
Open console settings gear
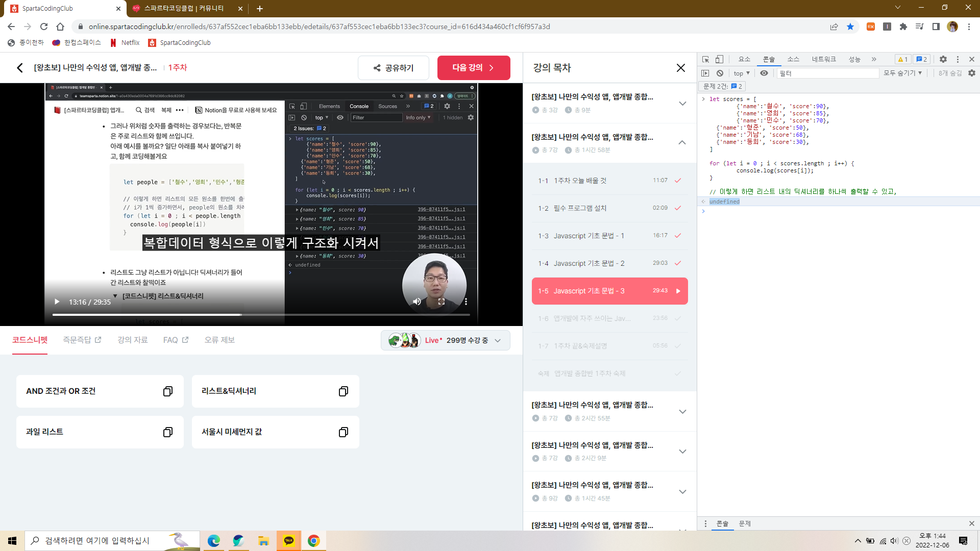[x=972, y=73]
